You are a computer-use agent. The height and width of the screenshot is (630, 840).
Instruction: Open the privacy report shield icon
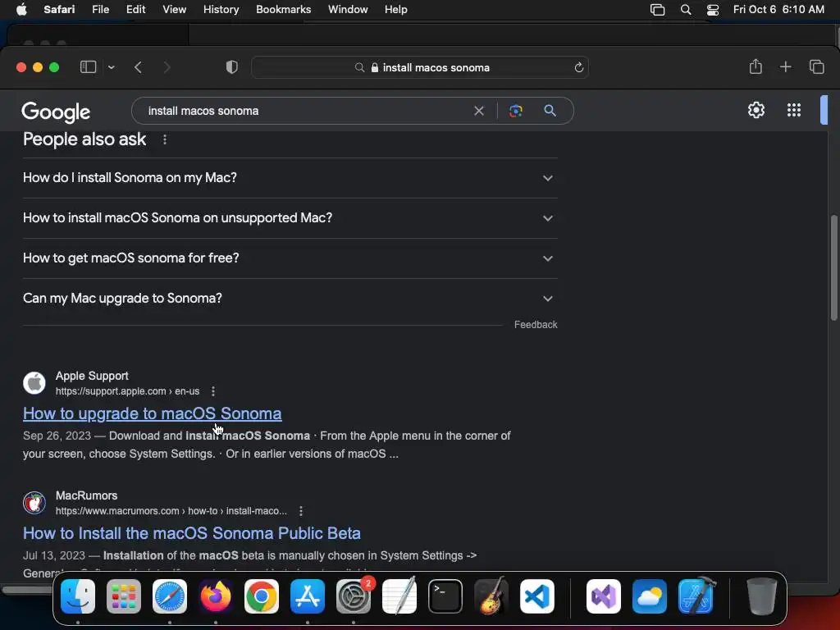point(231,67)
